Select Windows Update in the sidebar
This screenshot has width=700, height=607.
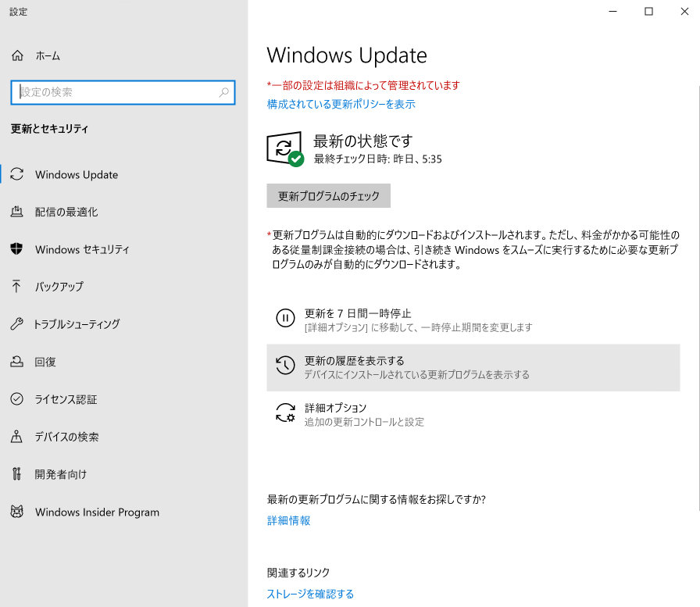[x=16, y=174]
